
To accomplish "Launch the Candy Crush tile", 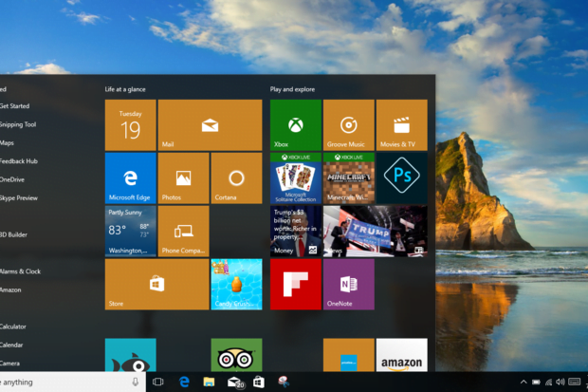I will coord(237,284).
